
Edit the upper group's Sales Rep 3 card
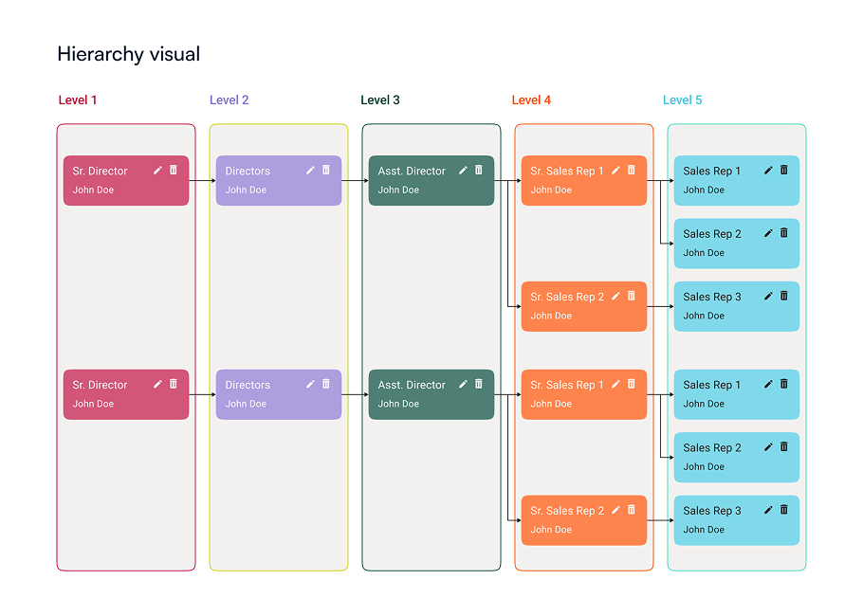pyautogui.click(x=768, y=297)
